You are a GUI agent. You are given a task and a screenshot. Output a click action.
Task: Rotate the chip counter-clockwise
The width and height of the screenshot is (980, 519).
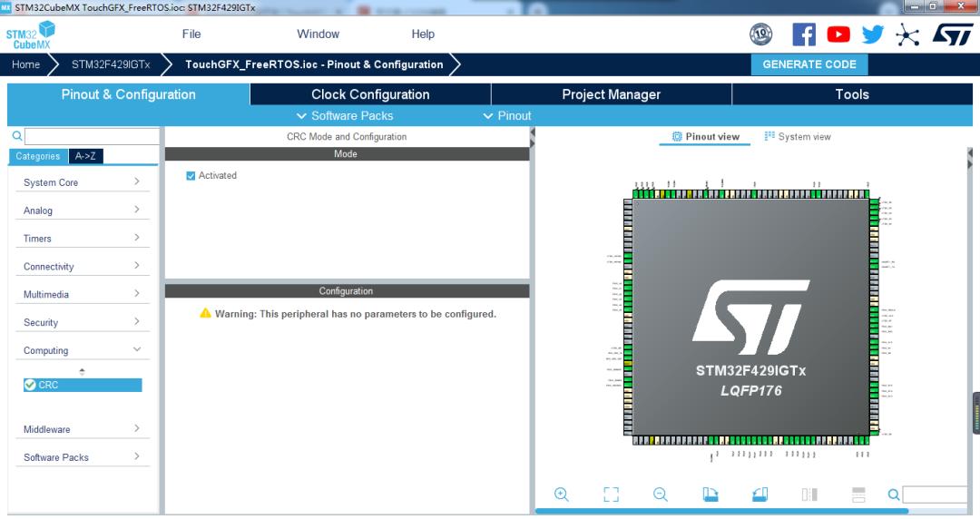759,495
